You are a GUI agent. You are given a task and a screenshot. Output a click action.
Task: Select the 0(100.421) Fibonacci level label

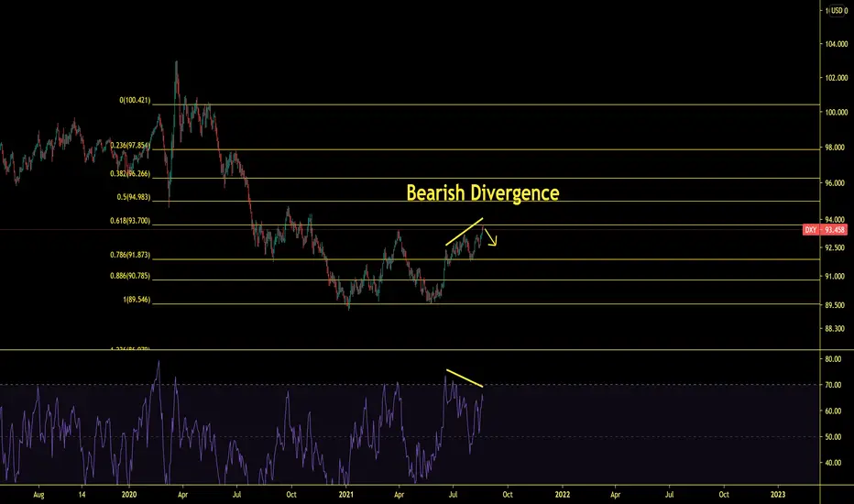135,100
